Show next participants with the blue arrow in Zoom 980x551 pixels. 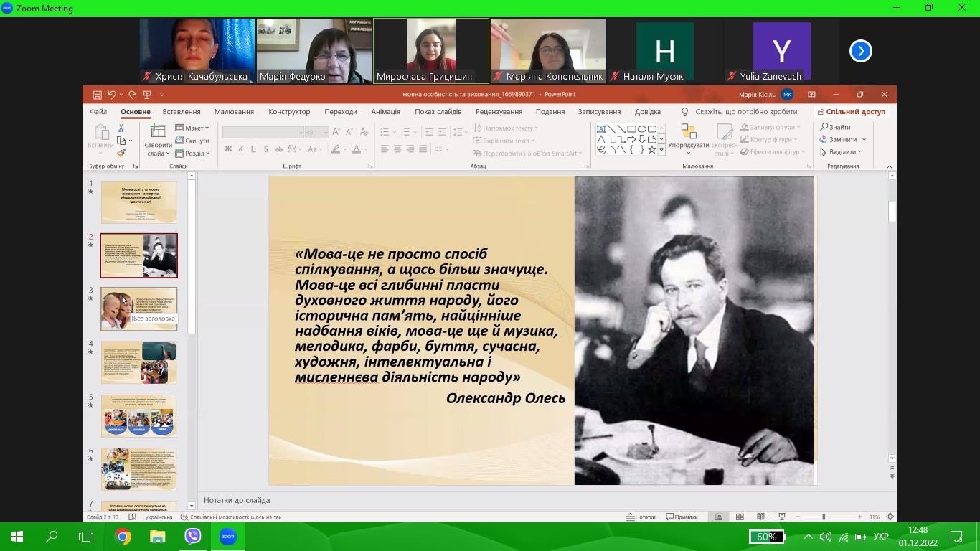[861, 51]
